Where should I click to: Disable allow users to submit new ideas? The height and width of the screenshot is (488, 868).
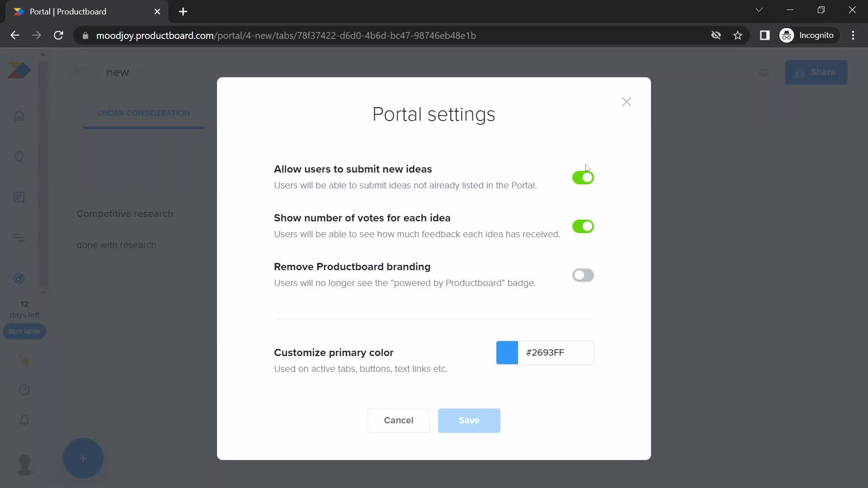click(583, 178)
